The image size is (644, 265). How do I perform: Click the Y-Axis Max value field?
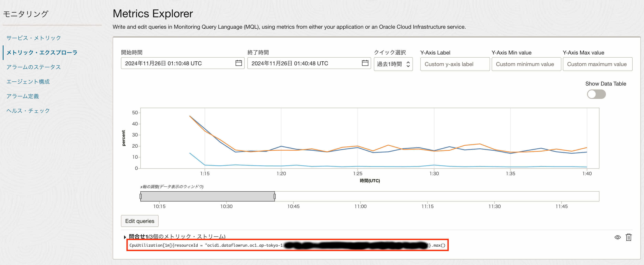(597, 64)
